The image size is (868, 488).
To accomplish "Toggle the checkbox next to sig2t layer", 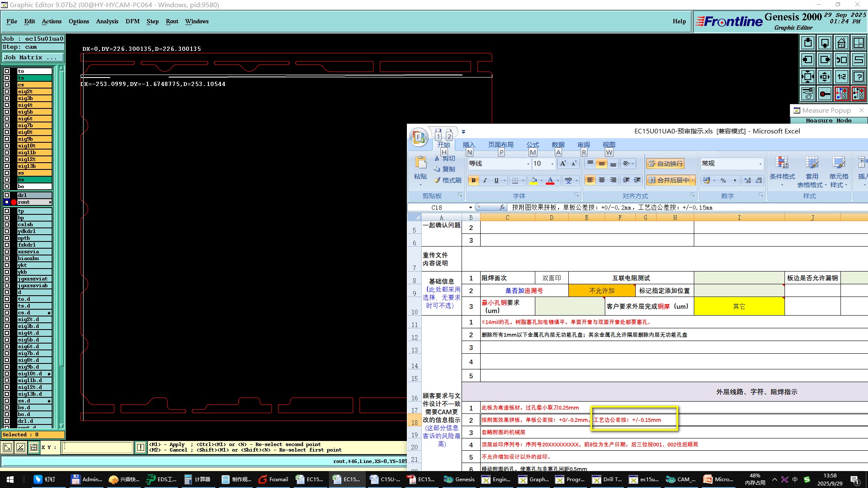I will pyautogui.click(x=7, y=91).
